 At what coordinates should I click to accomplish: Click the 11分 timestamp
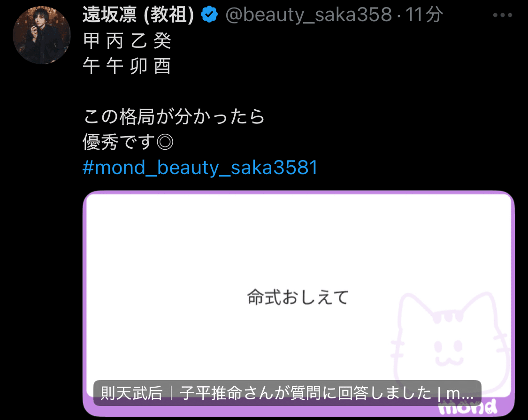click(424, 15)
